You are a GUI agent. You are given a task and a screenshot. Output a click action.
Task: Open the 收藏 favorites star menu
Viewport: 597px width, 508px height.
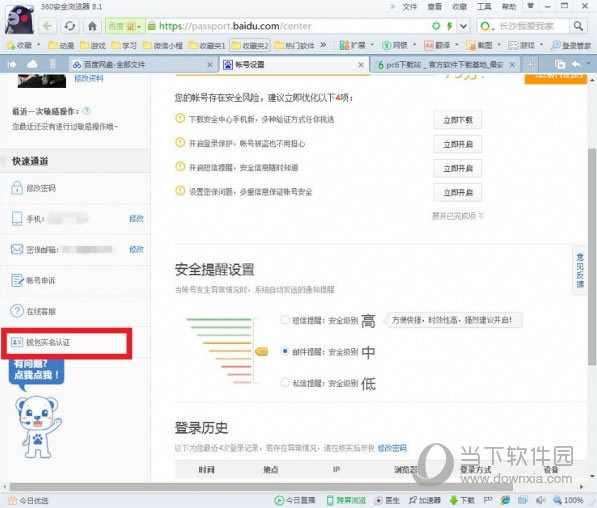23,45
